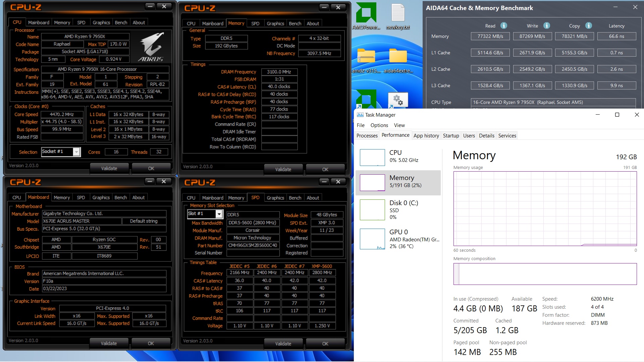Image resolution: width=644 pixels, height=362 pixels.
Task: Open Task Manager Options menu
Action: [379, 125]
